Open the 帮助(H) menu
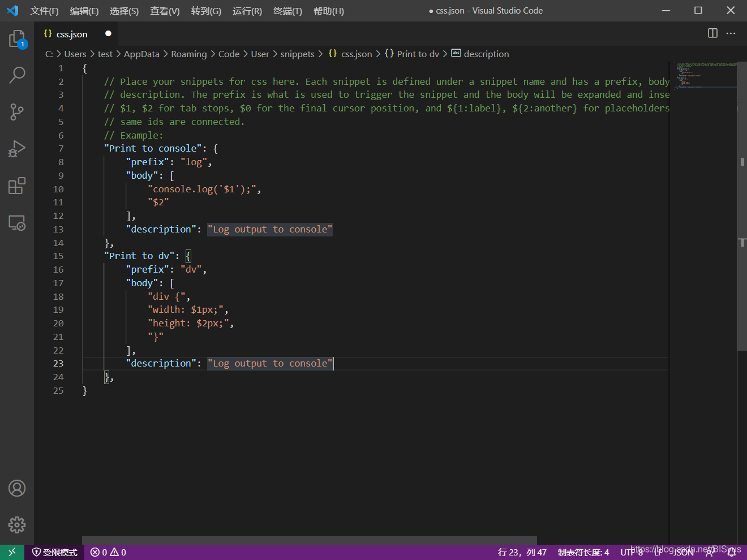 (329, 11)
